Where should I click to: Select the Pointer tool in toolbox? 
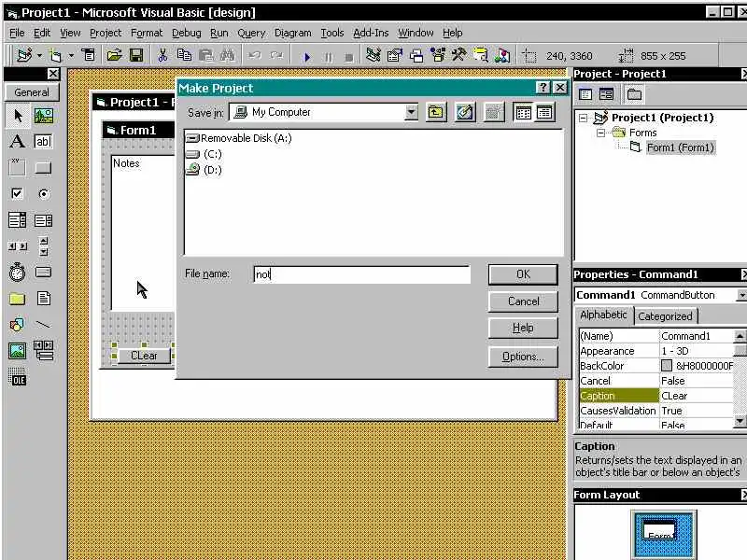coord(18,115)
